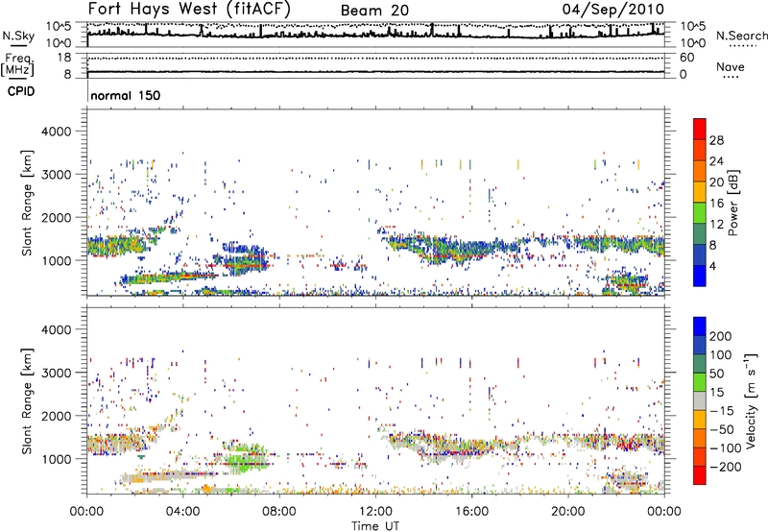Click the '16:00' time tick label
Screen dimensions: 768x532
point(471,512)
